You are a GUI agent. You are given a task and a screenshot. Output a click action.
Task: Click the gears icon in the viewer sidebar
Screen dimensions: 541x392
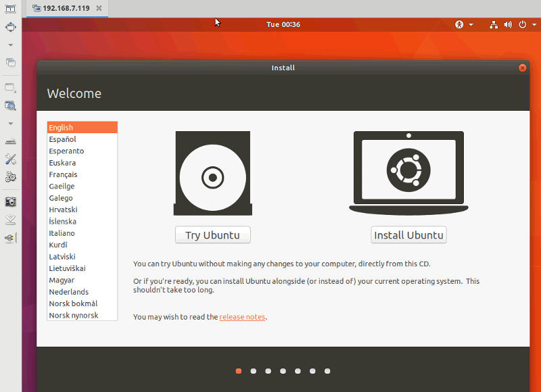tap(9, 176)
